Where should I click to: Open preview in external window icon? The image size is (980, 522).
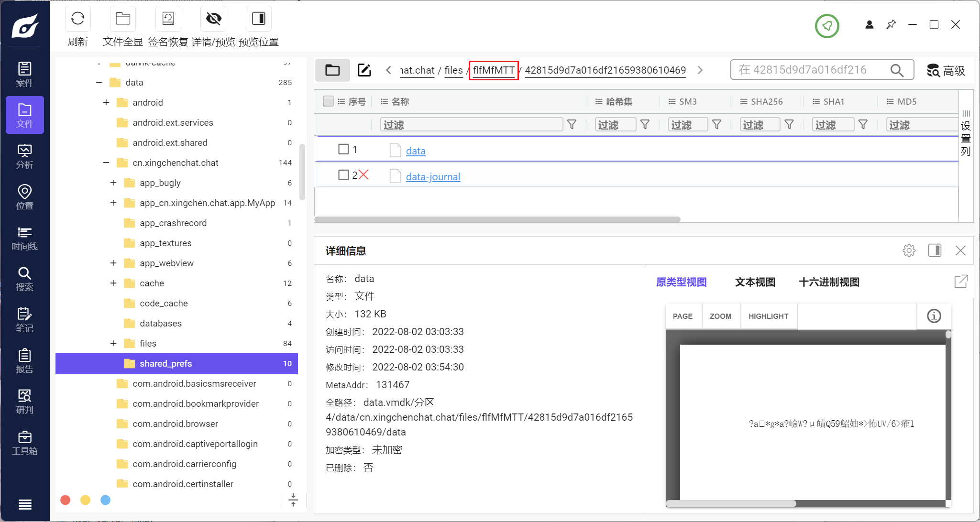(961, 282)
